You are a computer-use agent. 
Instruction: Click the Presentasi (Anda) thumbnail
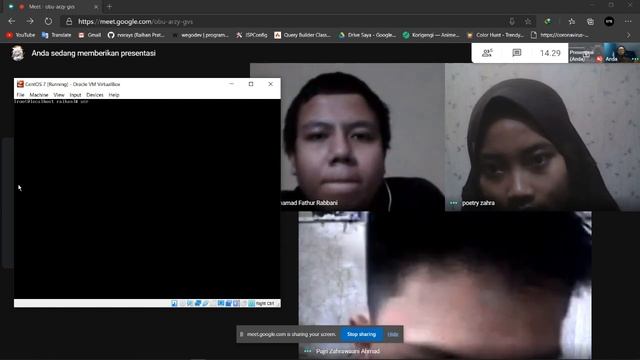click(x=586, y=53)
